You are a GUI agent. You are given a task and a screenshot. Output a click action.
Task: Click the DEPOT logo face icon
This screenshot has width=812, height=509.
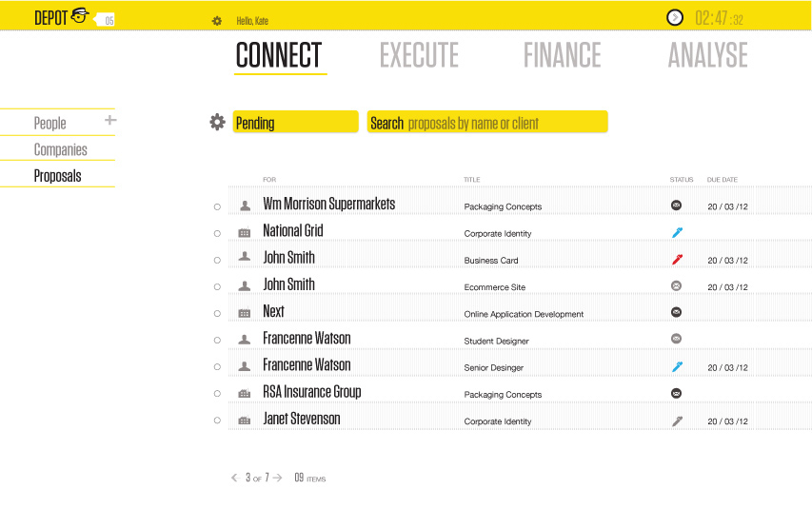(80, 15)
